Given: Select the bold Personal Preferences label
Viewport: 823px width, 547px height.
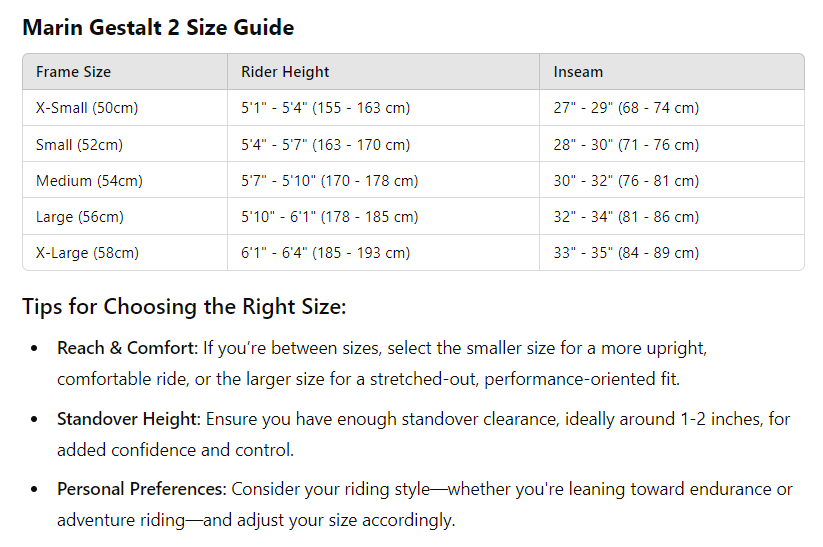Looking at the screenshot, I should (142, 490).
